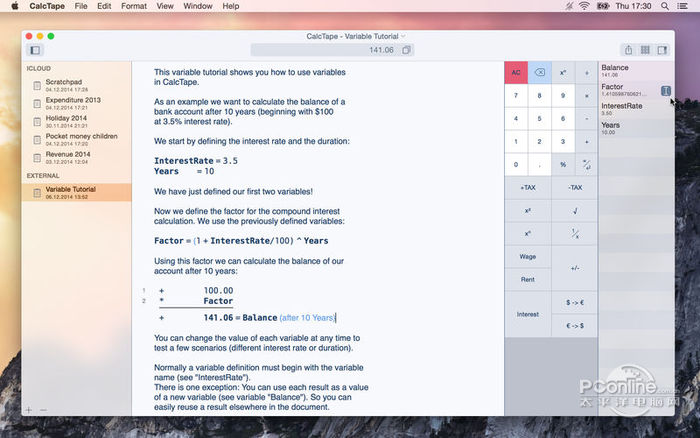
Task: Click the add document plus icon
Action: coord(29,410)
